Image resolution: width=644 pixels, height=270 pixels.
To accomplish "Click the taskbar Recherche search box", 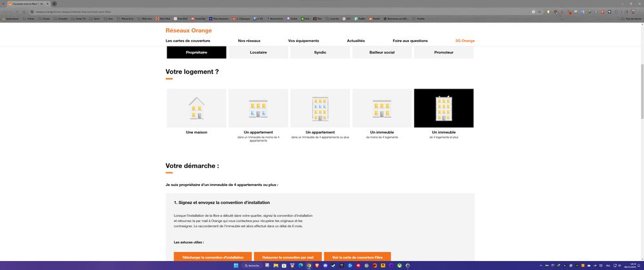I will point(252,266).
